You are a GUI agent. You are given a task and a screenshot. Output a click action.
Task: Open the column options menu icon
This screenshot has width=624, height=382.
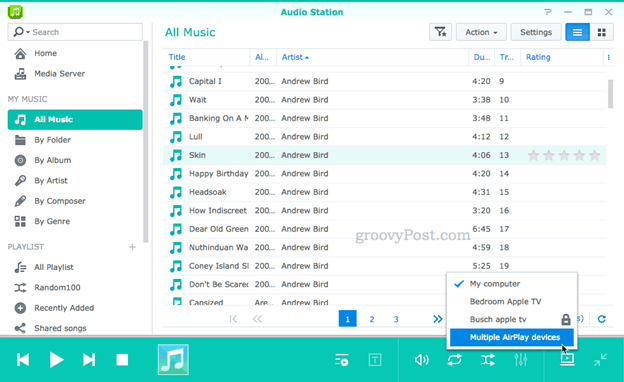pyautogui.click(x=608, y=57)
